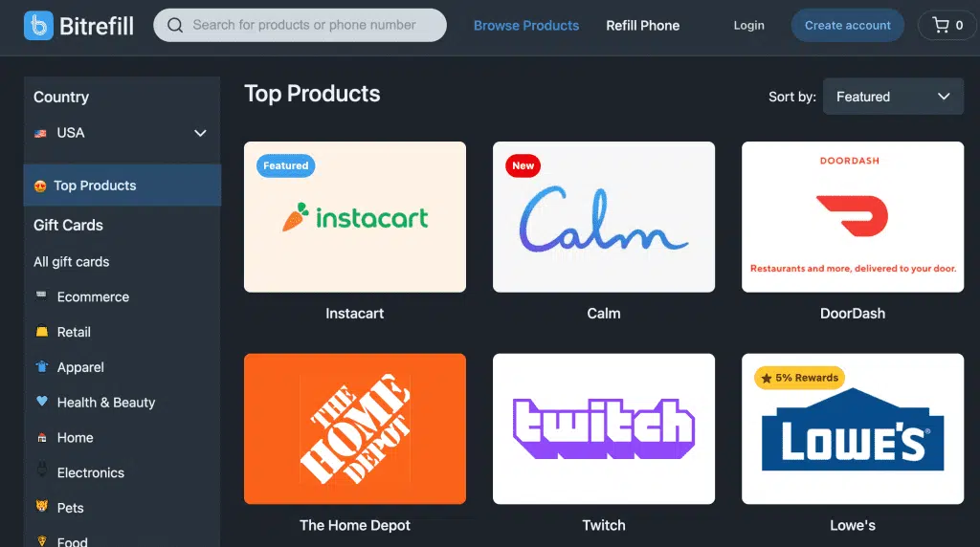
Task: Click the Login link
Action: click(x=748, y=26)
